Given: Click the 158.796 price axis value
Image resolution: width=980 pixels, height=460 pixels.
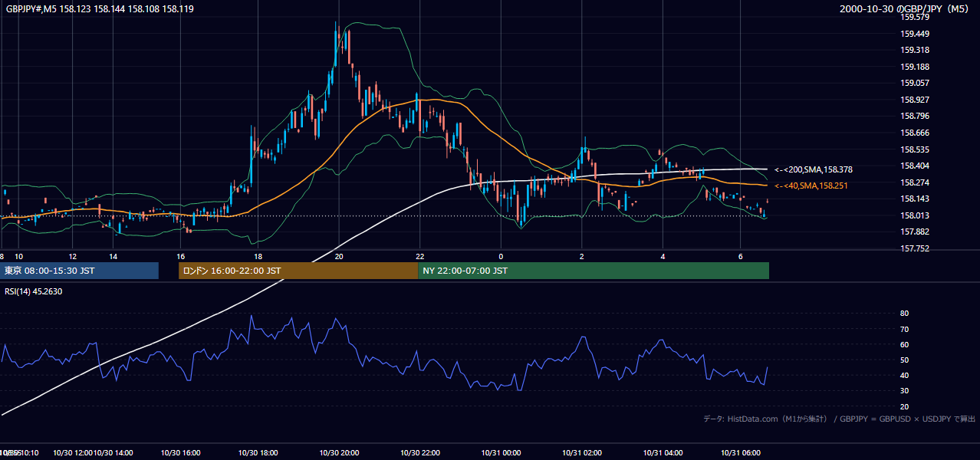Looking at the screenshot, I should 915,116.
